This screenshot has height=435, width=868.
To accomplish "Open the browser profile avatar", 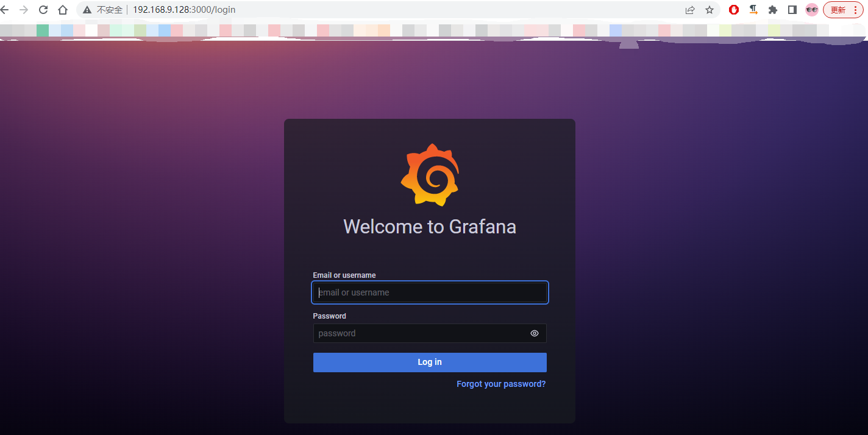I will (812, 10).
